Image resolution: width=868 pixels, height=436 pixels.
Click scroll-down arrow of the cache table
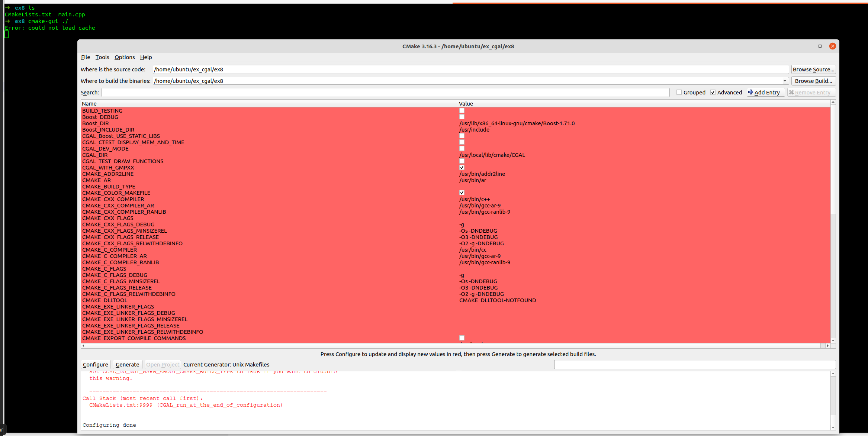point(833,340)
